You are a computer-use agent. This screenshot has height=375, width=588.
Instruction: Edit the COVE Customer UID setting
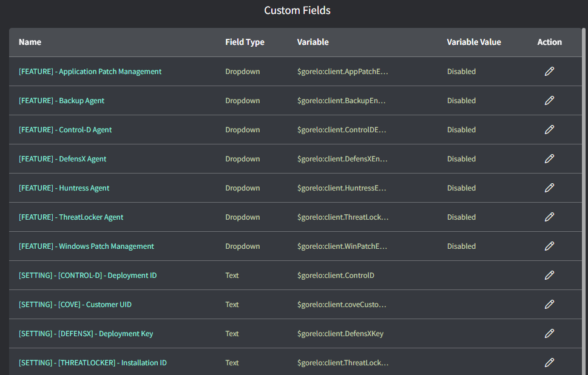coord(549,305)
